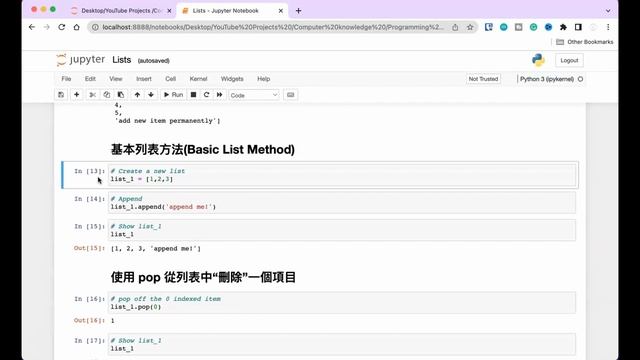The height and width of the screenshot is (360, 640).
Task: Restart the kernel icon
Action: [207, 95]
